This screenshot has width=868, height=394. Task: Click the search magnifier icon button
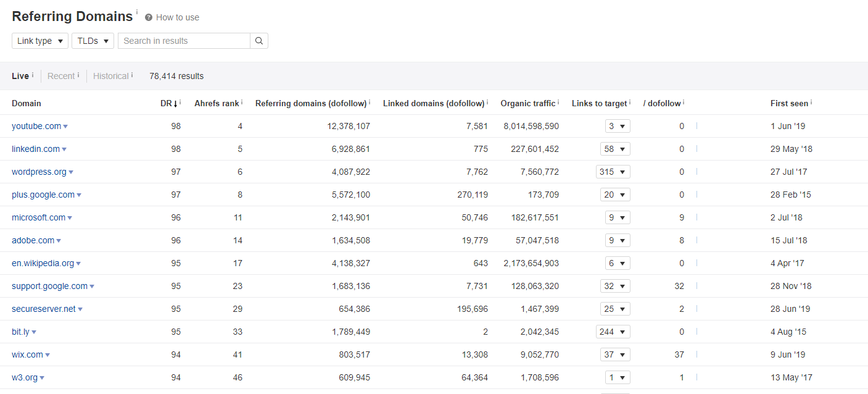tap(259, 41)
